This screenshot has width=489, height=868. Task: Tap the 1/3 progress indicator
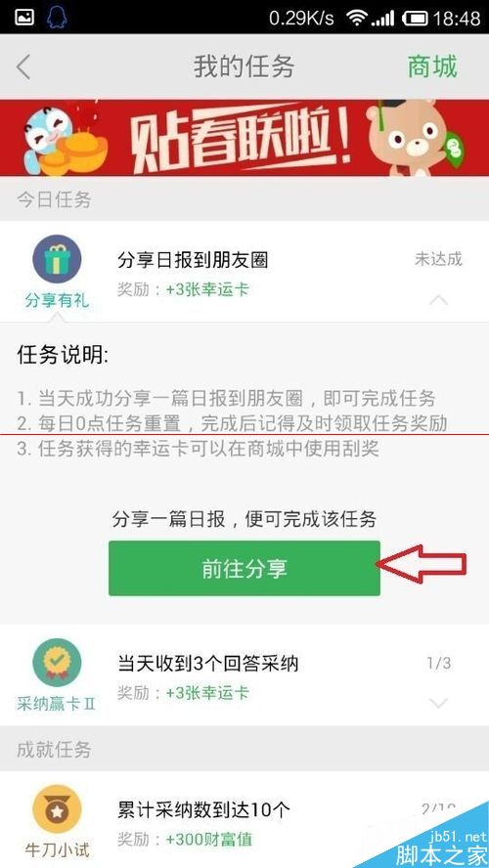click(438, 663)
